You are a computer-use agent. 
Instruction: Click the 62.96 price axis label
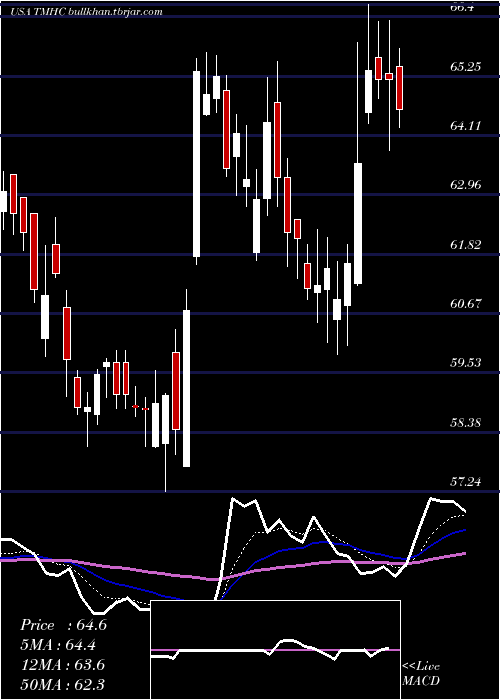pos(466,185)
